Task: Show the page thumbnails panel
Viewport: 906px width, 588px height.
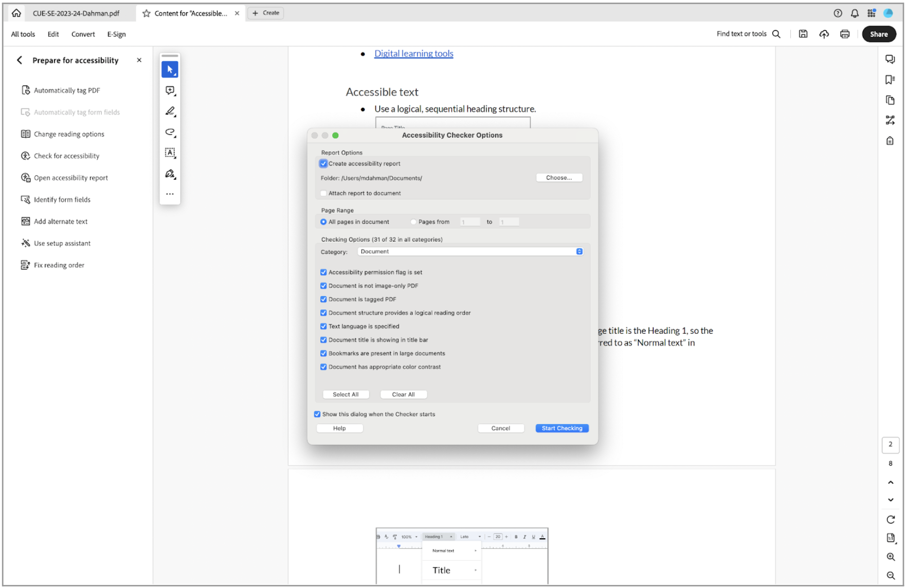Action: coord(890,100)
